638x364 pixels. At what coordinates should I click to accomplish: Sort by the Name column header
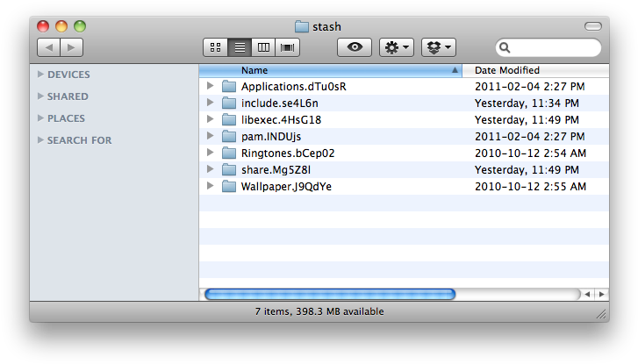click(x=330, y=70)
